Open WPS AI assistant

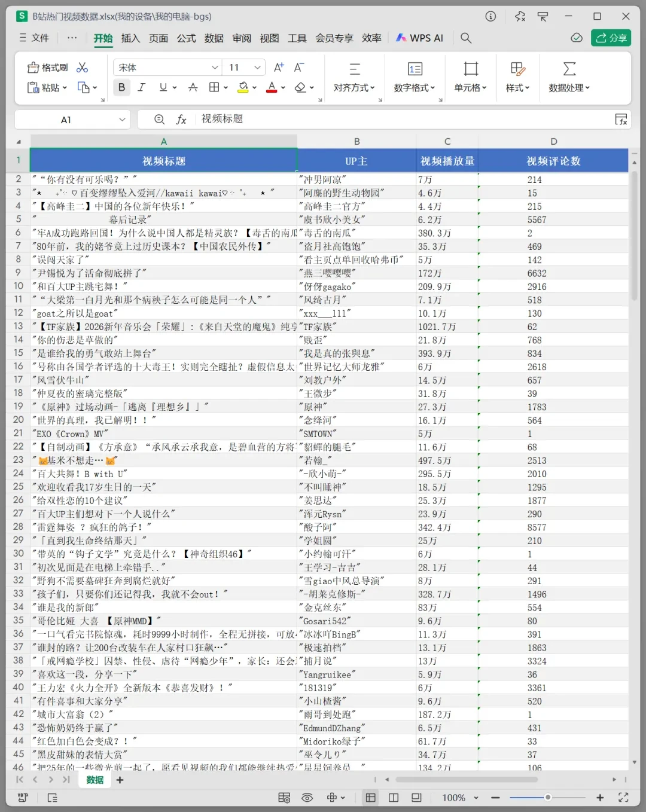click(x=420, y=38)
